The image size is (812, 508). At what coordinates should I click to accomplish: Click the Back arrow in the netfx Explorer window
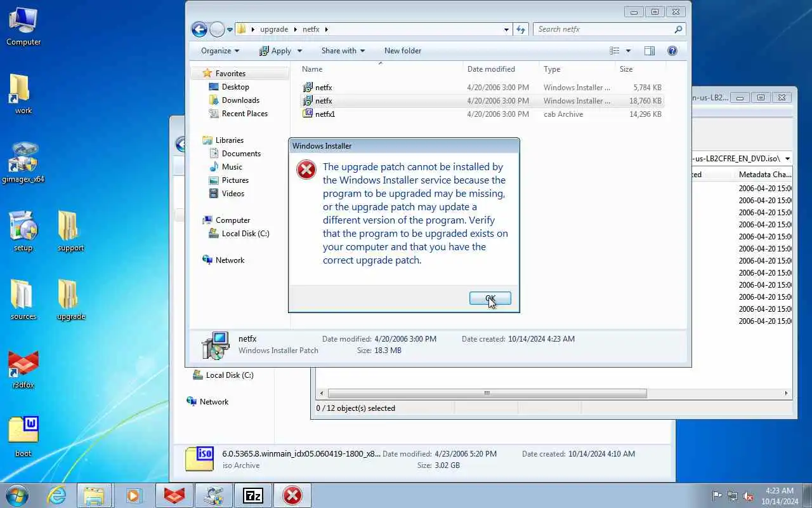coord(199,29)
